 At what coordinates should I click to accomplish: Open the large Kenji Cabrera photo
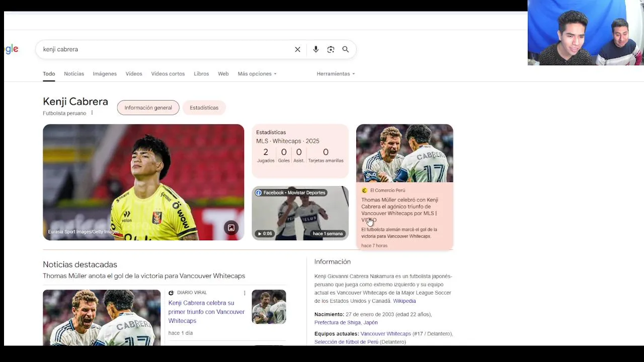(x=143, y=182)
